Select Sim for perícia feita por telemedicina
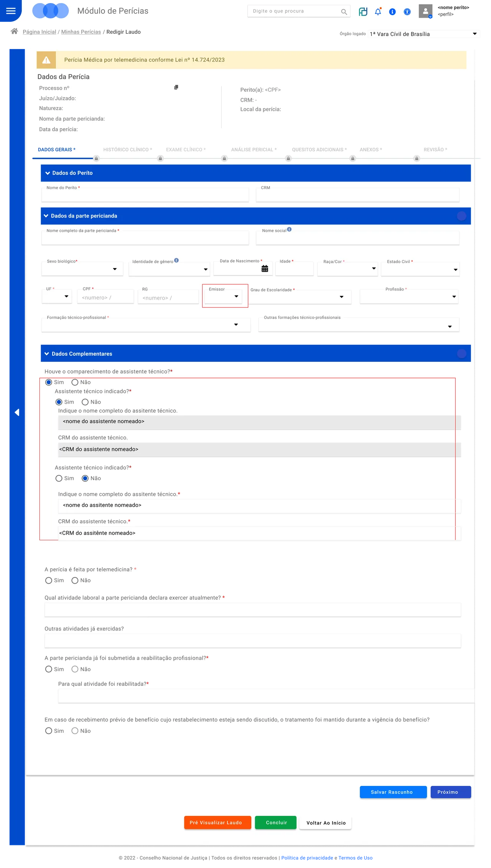Screen dimensions: 491x868 pos(49,580)
